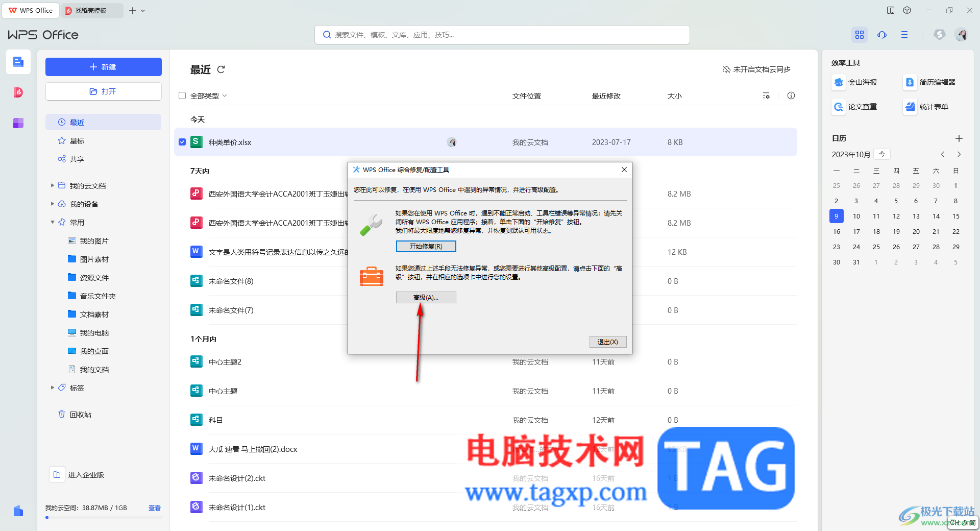This screenshot has height=531, width=980.
Task: Open 我的桌面 in sidebar
Action: click(x=88, y=351)
